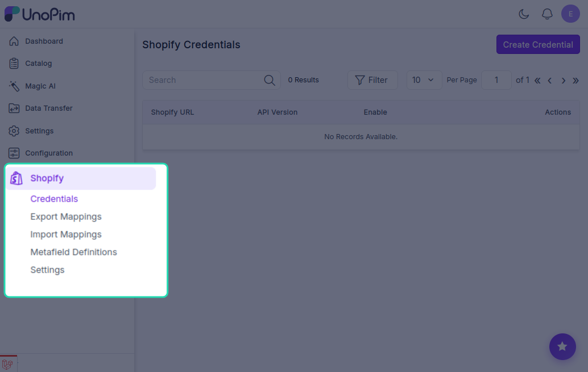Click the search magnifier icon

[269, 80]
